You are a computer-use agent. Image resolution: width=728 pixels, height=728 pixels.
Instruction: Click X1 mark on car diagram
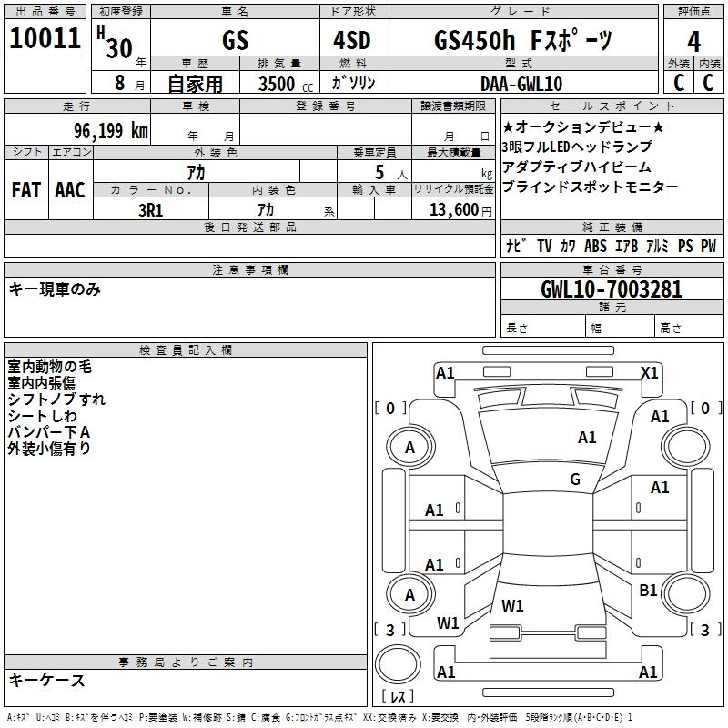(x=649, y=373)
